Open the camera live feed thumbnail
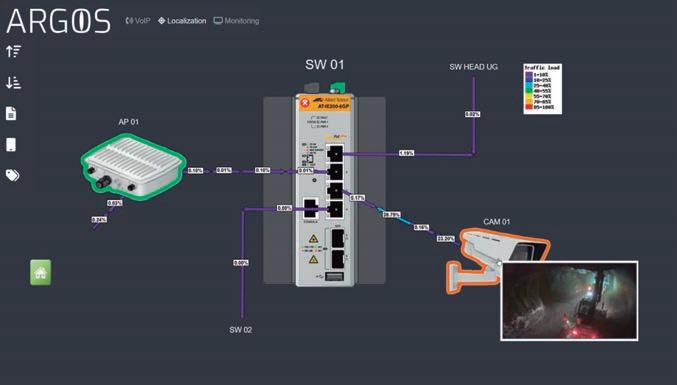677x385 pixels. tap(569, 301)
